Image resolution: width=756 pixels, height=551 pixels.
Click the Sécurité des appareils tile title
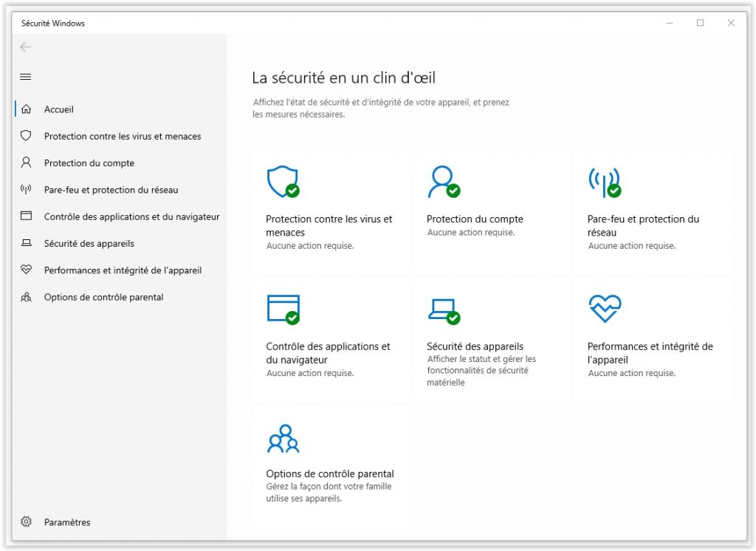pyautogui.click(x=475, y=346)
